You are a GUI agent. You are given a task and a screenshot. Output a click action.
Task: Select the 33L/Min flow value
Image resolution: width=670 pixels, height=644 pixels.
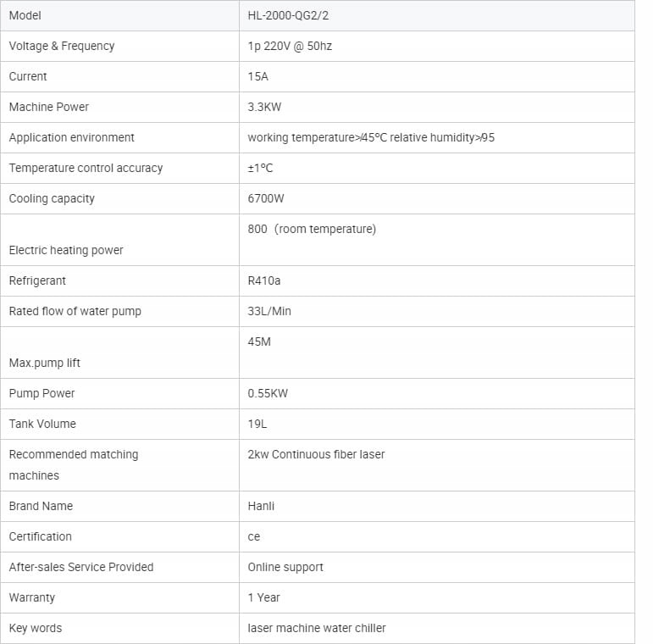(x=269, y=311)
